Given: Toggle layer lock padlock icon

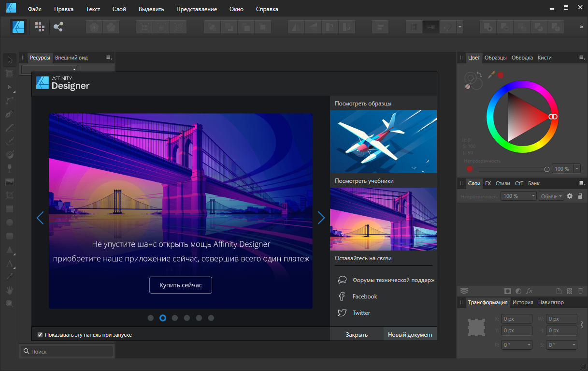Looking at the screenshot, I should (580, 196).
